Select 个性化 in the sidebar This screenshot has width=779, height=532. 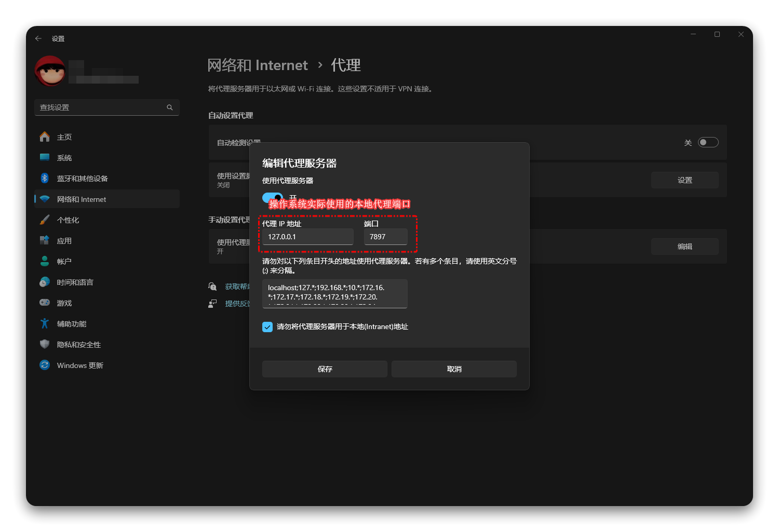point(107,220)
